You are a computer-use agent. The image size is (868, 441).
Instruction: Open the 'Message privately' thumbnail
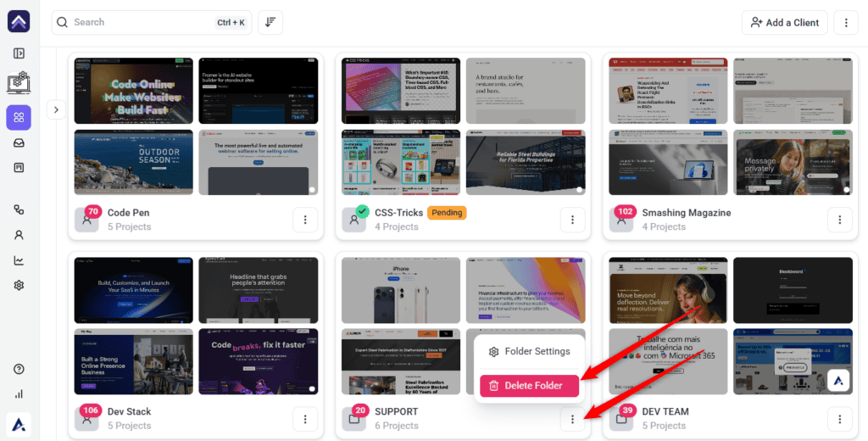point(793,162)
